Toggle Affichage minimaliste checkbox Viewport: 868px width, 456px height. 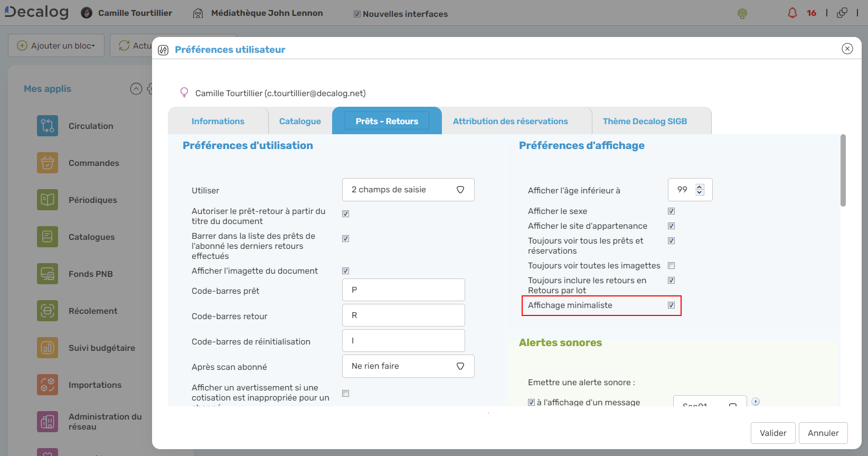671,305
